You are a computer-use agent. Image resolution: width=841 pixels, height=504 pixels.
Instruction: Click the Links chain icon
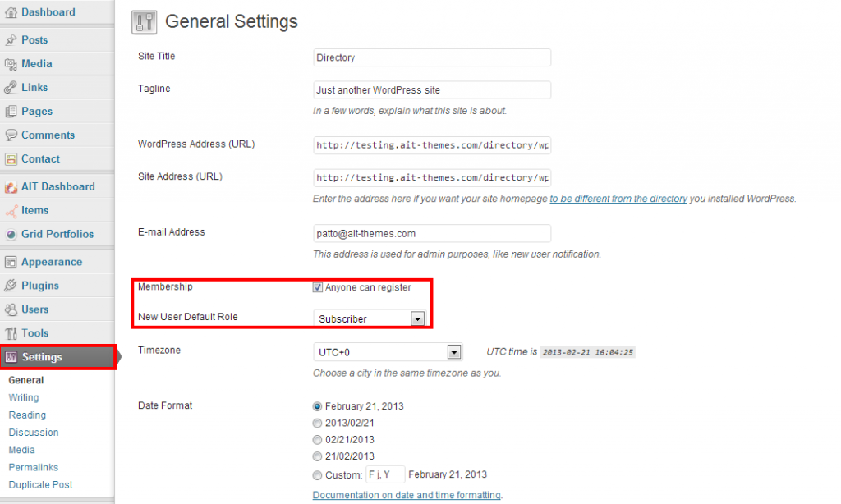click(x=11, y=88)
